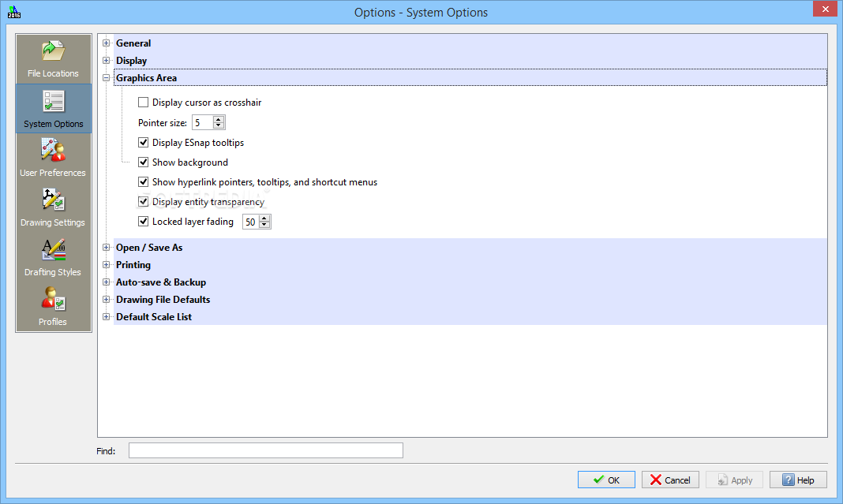Screen dimensions: 843x504
Task: Decrease Locked layer fading value
Action: point(264,225)
